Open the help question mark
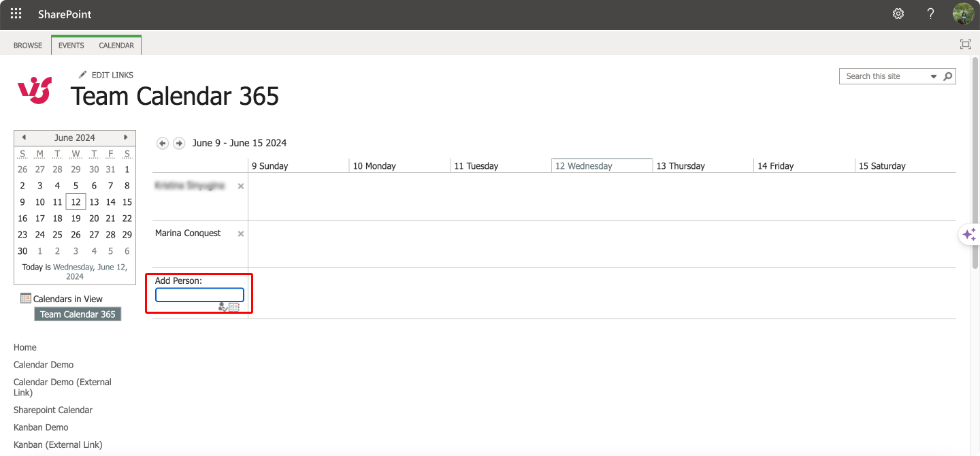Viewport: 980px width, 456px height. coord(931,14)
